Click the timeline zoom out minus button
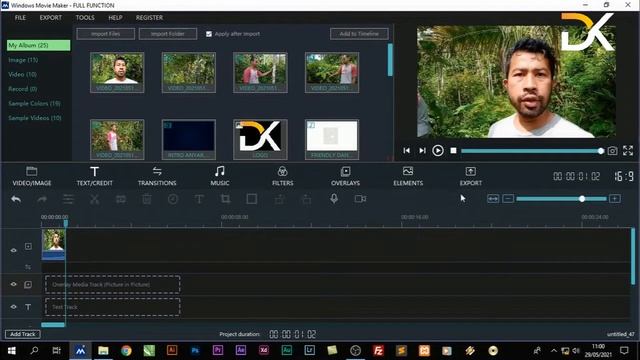This screenshot has height=360, width=640. 508,199
